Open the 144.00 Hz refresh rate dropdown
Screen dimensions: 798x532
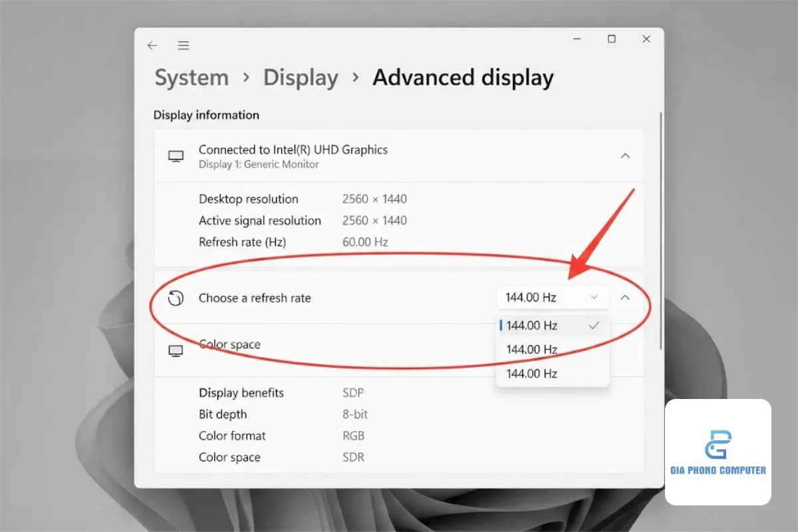552,297
